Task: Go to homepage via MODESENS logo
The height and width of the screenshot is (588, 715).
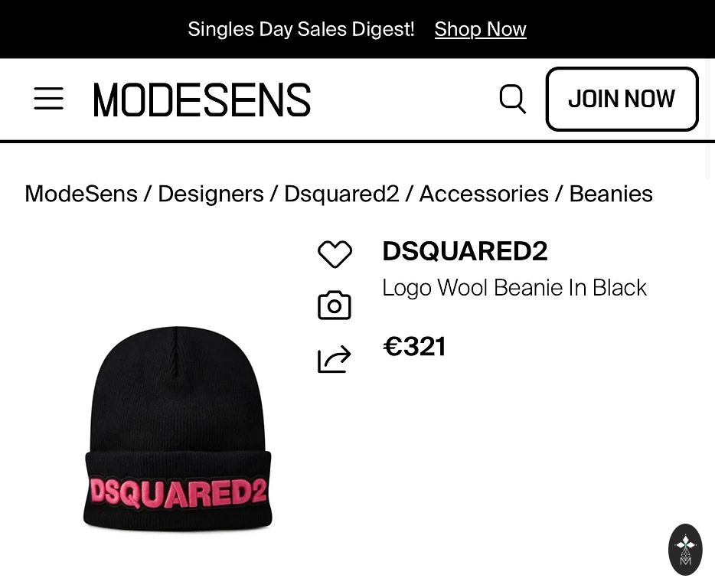Action: pyautogui.click(x=202, y=100)
